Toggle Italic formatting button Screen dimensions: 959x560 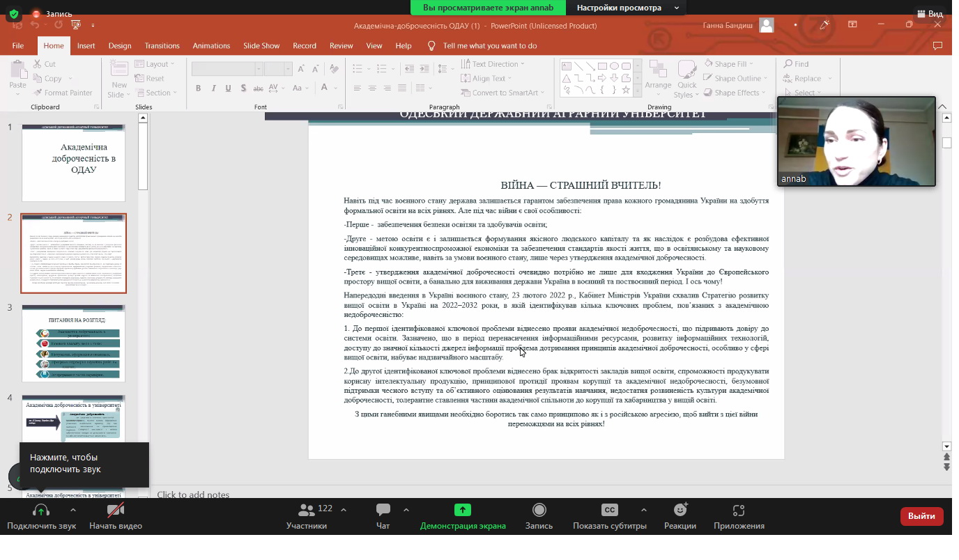(x=214, y=88)
